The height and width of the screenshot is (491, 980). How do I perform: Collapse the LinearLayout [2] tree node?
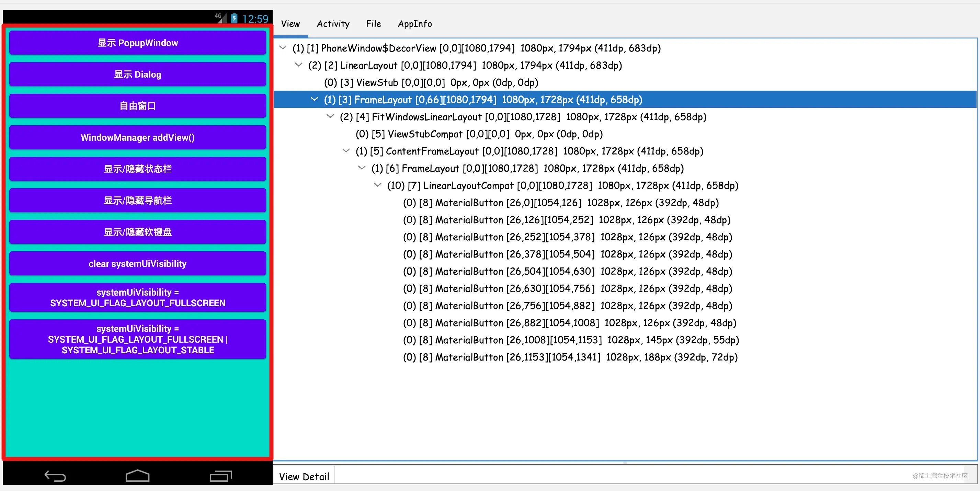click(x=299, y=65)
